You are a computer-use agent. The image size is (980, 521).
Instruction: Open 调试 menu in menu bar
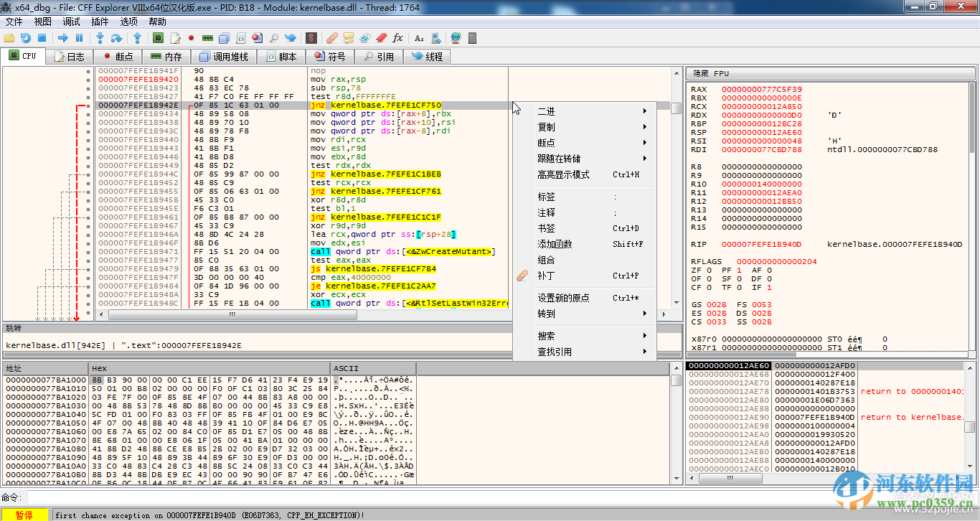tap(72, 22)
